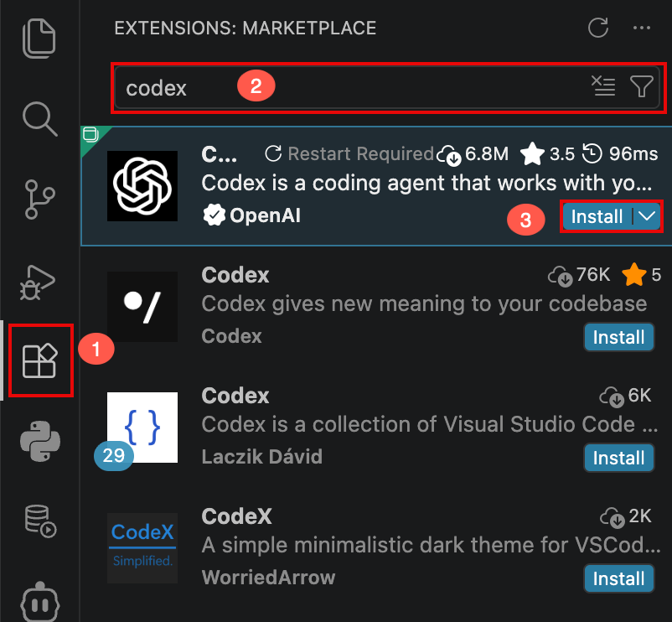Click the Restart Required label on Codex
Image resolution: width=672 pixels, height=622 pixels.
pyautogui.click(x=349, y=153)
